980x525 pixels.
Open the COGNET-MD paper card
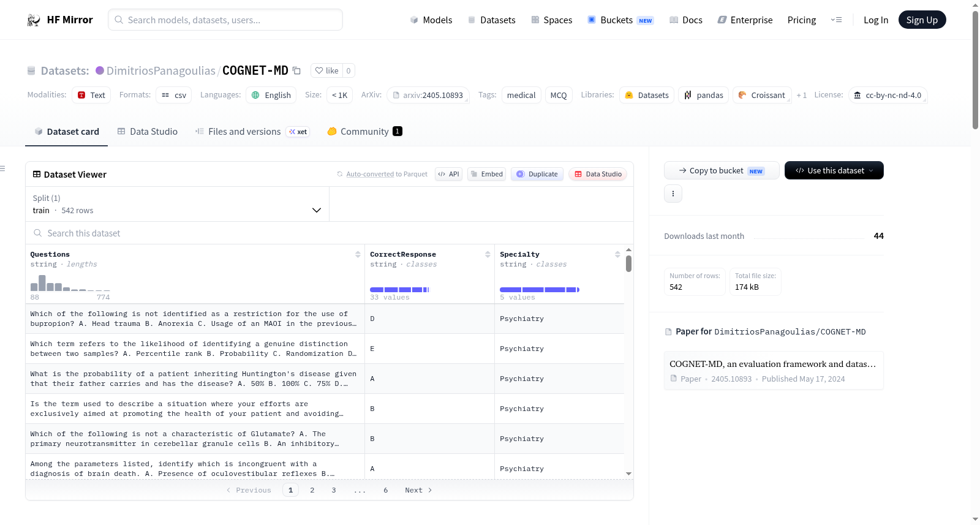pyautogui.click(x=774, y=371)
